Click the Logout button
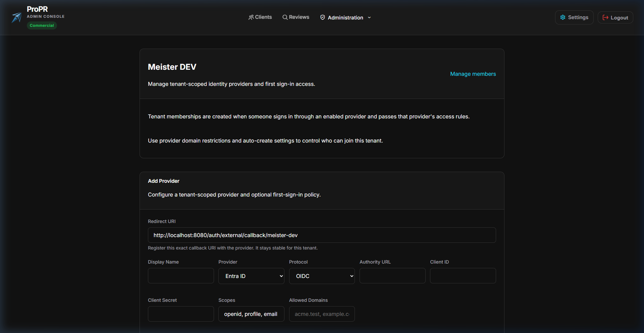 tap(615, 17)
